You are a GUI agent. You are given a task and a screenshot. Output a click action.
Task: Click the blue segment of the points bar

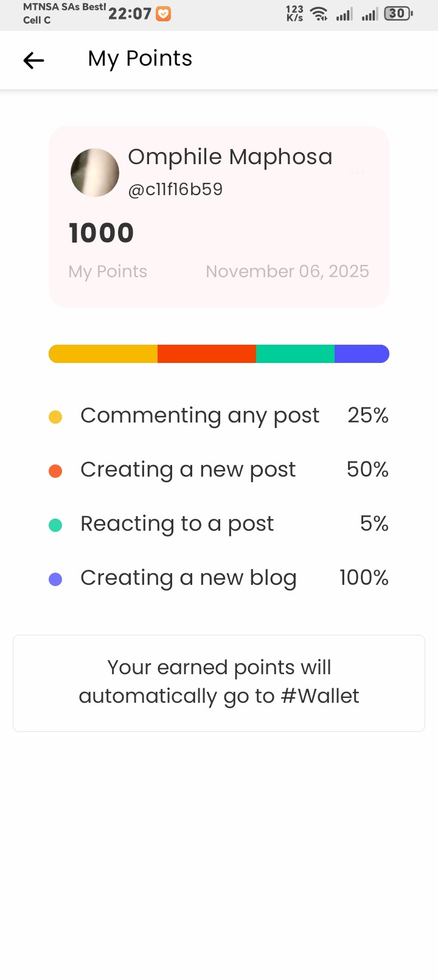(x=361, y=354)
